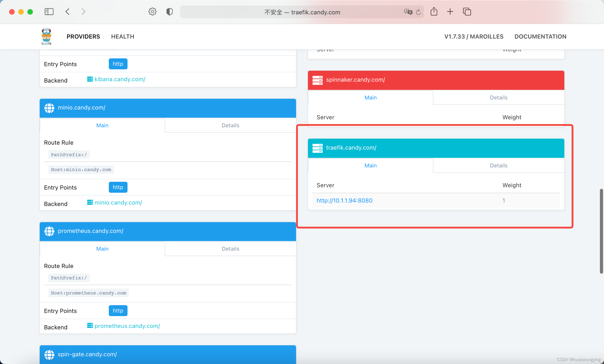Viewport: 604px width, 364px height.
Task: Select Details tab of minio.candy.com frontend
Action: (230, 125)
